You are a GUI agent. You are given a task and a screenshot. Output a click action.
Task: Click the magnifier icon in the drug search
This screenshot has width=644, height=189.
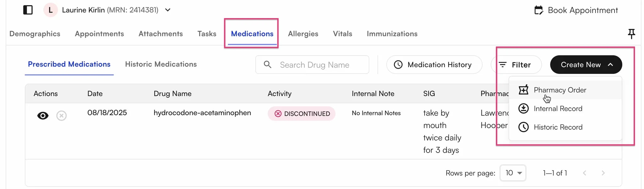point(268,64)
